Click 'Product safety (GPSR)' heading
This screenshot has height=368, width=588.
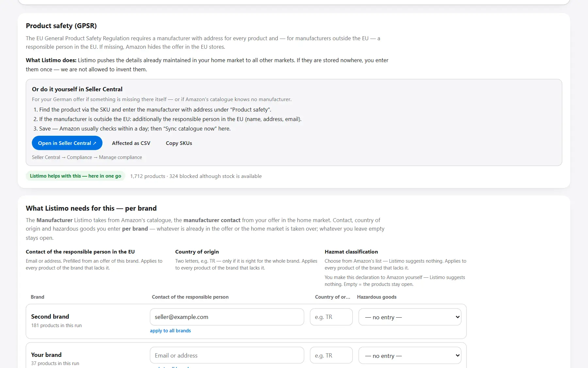pos(61,26)
